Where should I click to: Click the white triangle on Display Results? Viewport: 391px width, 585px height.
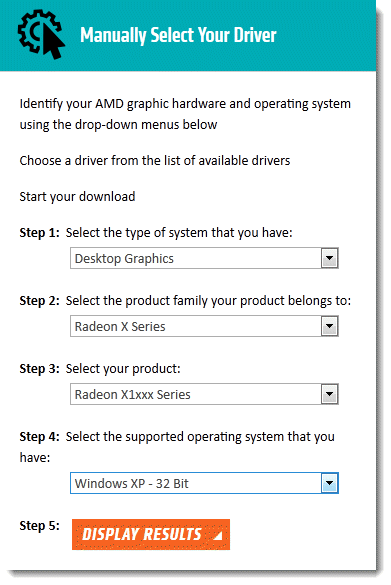tap(218, 535)
